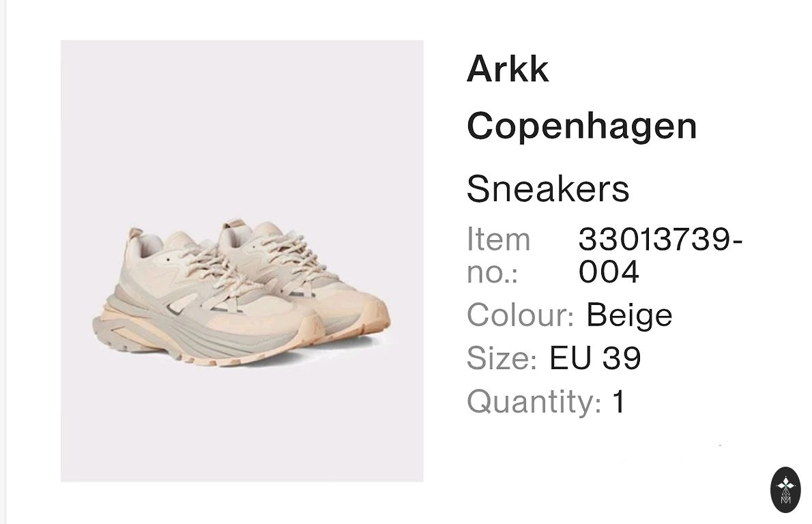The width and height of the screenshot is (812, 524).
Task: Select the item number 33013739-
Action: [x=661, y=239]
